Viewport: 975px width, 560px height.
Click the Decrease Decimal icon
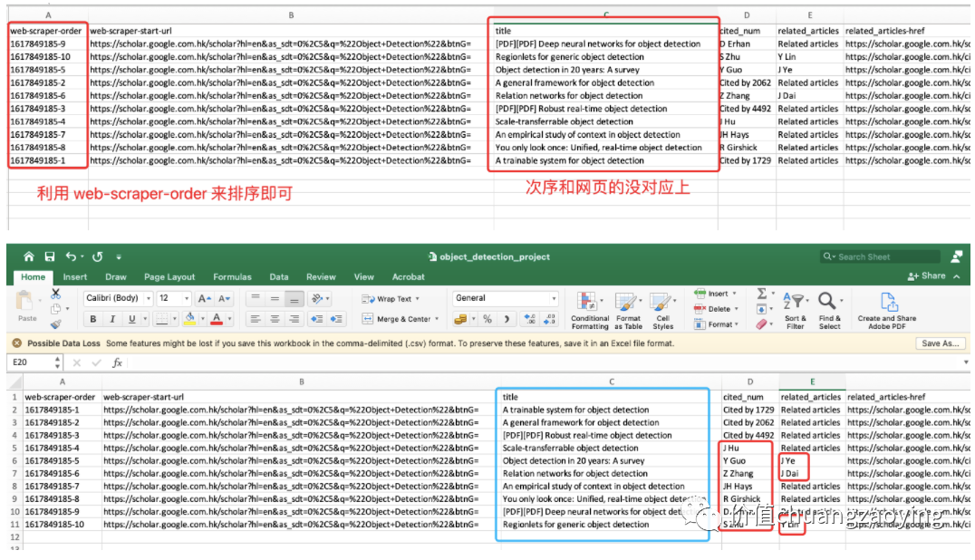(550, 319)
